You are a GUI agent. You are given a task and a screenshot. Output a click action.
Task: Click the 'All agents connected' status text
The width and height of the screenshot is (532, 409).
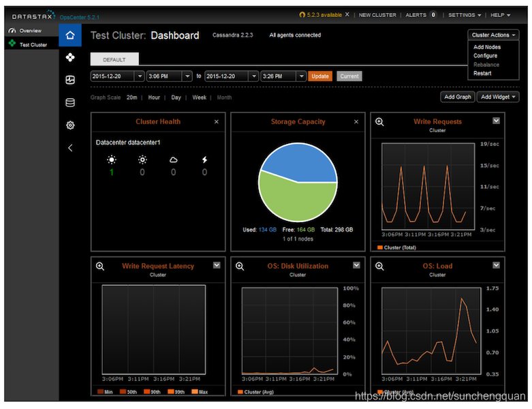click(295, 35)
